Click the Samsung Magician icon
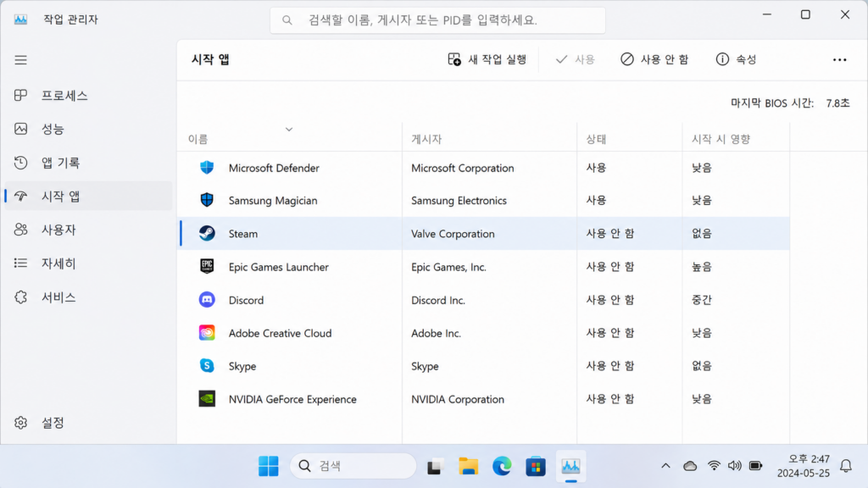This screenshot has height=488, width=868. (207, 200)
